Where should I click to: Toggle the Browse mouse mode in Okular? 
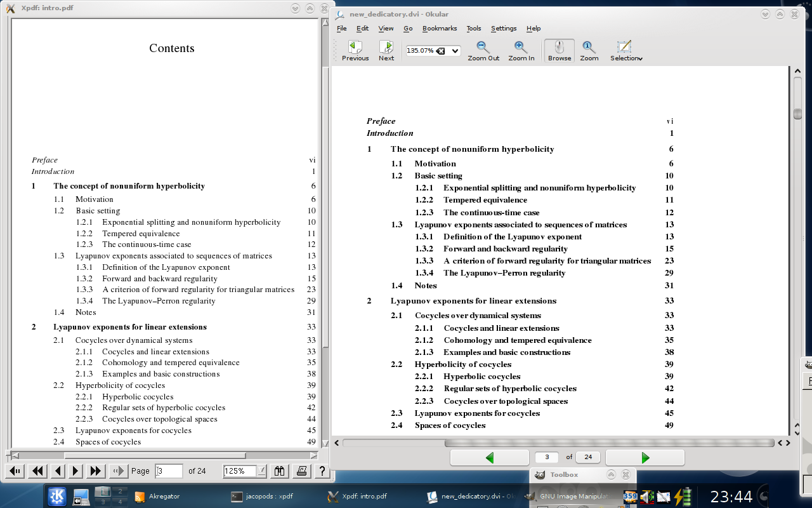[x=559, y=50]
